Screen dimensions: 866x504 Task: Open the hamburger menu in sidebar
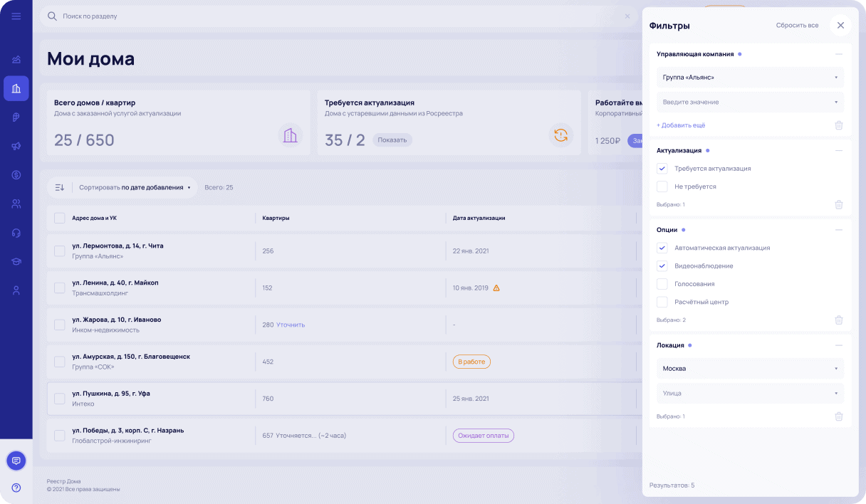click(16, 16)
